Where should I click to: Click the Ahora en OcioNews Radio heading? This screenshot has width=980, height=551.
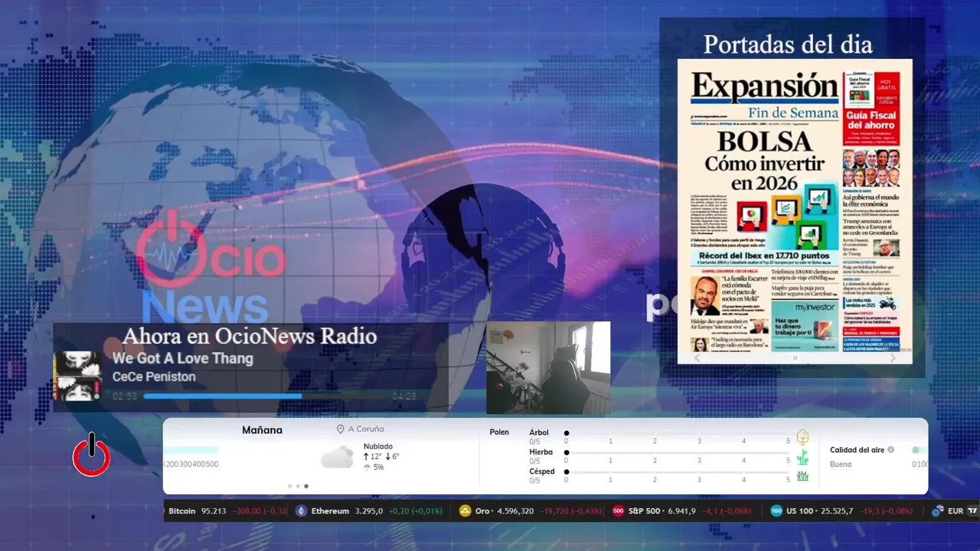point(250,336)
